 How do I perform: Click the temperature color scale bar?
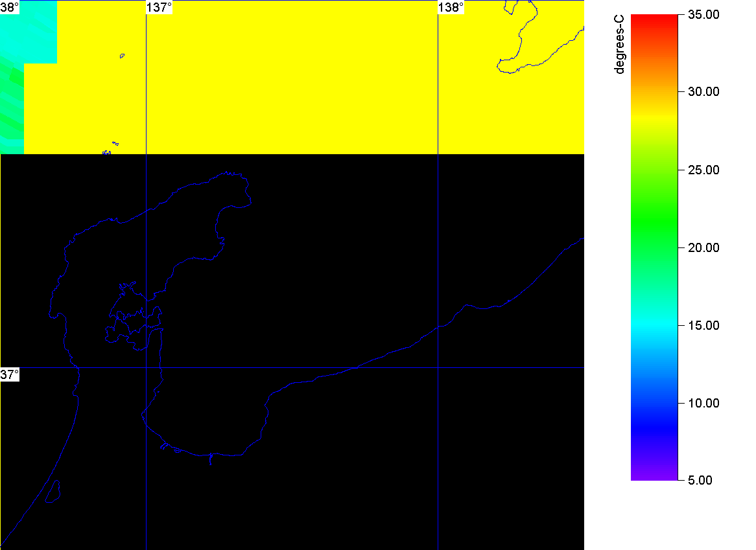pyautogui.click(x=654, y=247)
